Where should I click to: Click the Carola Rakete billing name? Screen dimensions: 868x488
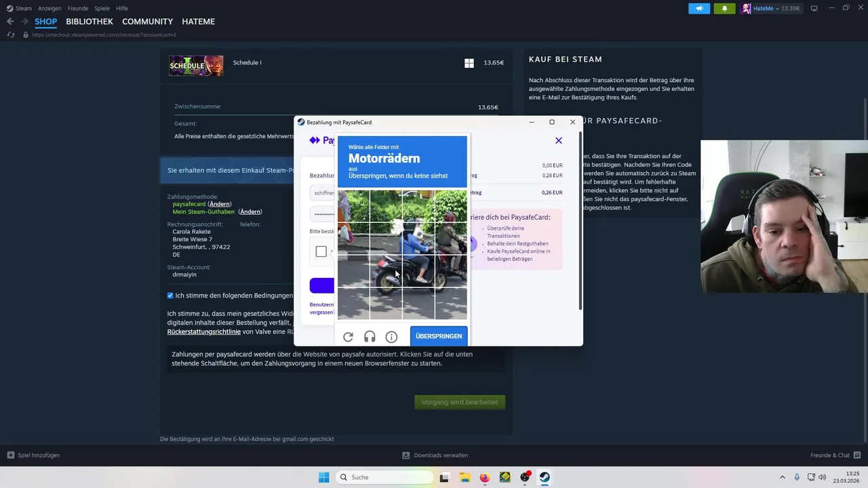point(191,231)
